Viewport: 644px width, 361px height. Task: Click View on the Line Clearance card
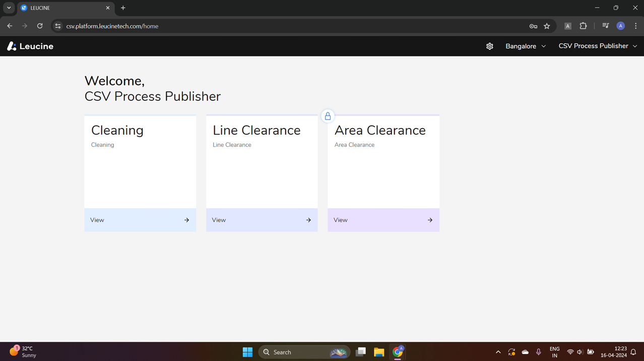[x=219, y=220]
